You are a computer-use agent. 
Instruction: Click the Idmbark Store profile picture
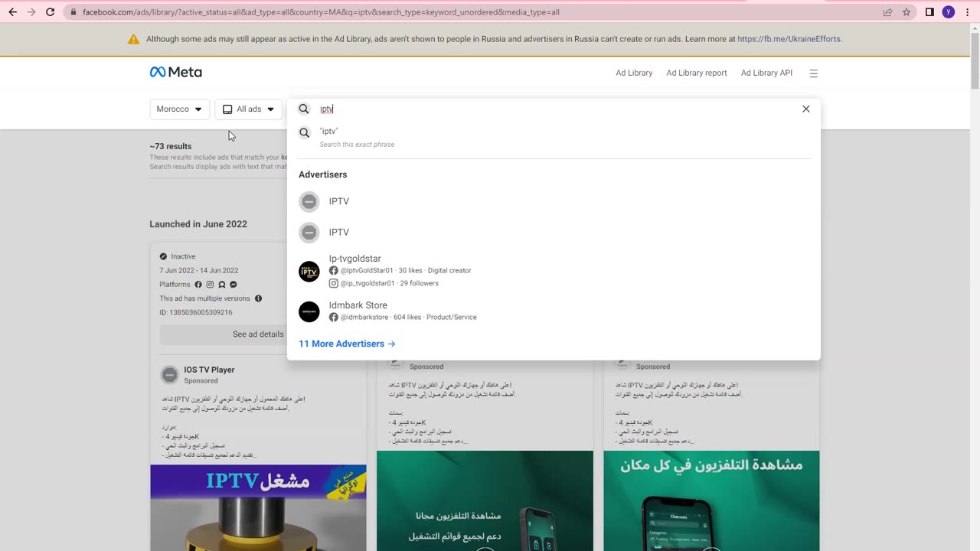[x=309, y=311]
